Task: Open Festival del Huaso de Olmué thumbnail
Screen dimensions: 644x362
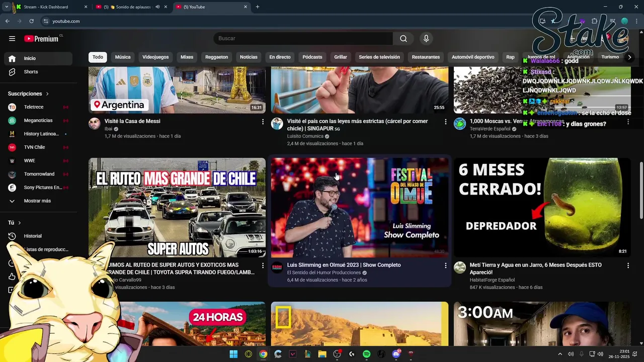Action: 360,208
